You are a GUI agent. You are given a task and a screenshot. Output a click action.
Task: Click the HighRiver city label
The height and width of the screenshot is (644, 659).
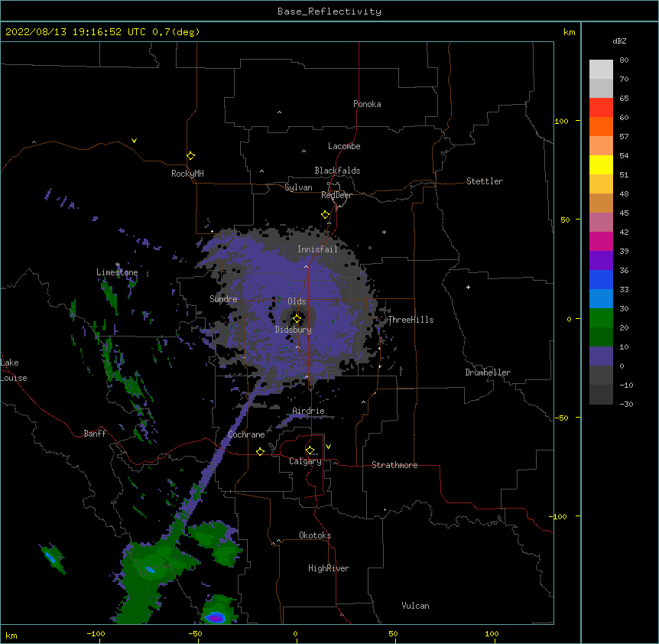pos(329,568)
